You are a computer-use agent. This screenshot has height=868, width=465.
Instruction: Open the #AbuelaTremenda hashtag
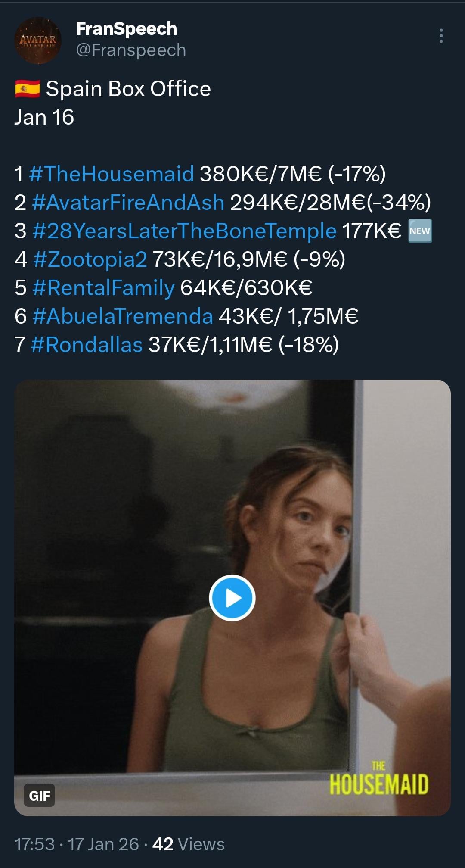(122, 316)
